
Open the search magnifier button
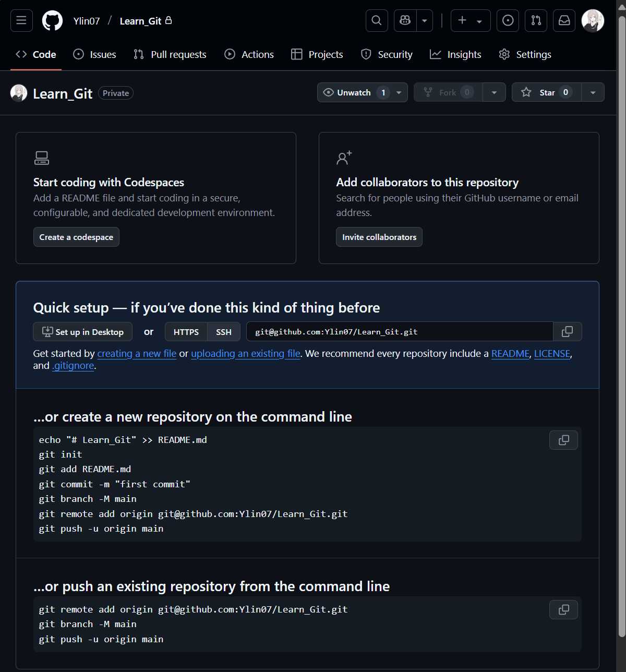click(x=377, y=20)
